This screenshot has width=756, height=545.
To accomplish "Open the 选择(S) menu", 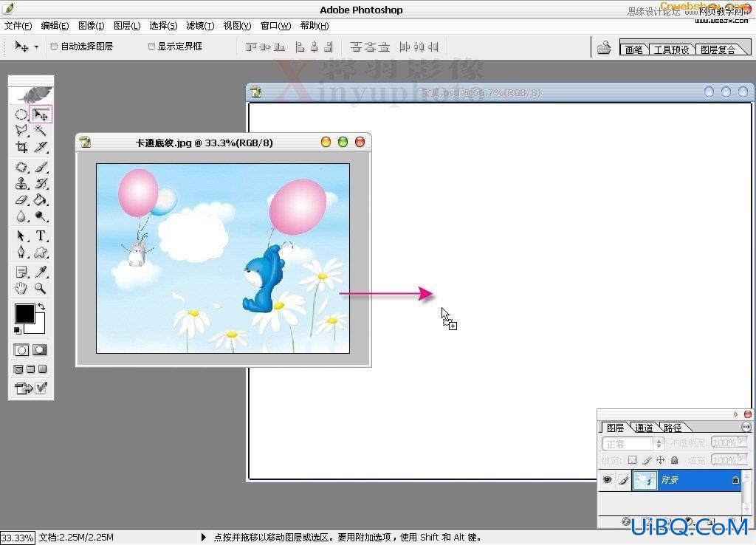I will (163, 26).
